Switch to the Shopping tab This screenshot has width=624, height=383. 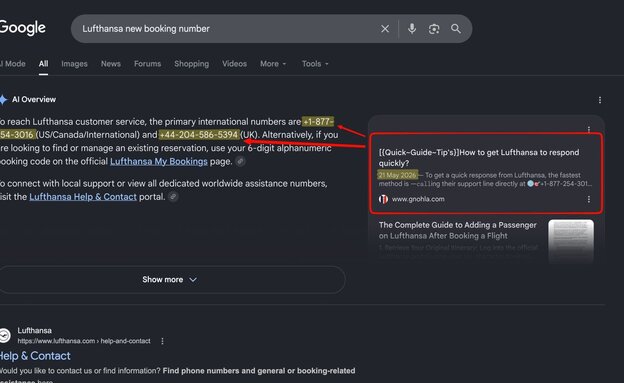tap(191, 64)
